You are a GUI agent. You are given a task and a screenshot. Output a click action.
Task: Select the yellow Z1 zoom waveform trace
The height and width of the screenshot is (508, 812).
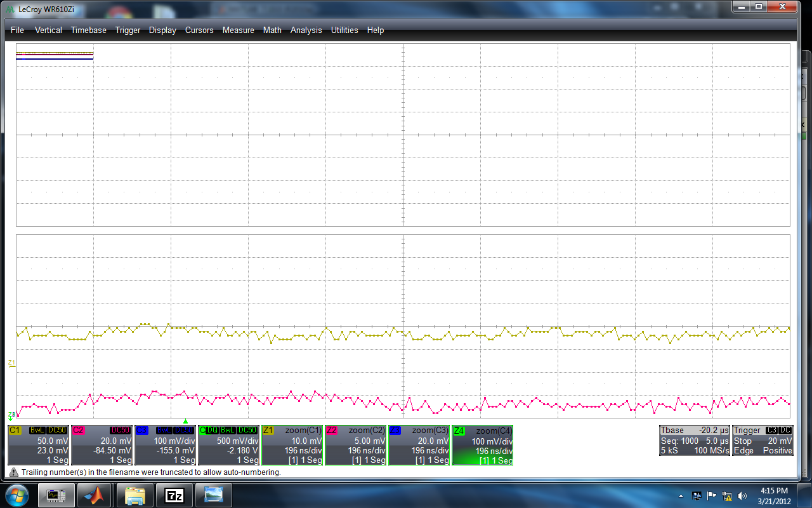click(403, 333)
